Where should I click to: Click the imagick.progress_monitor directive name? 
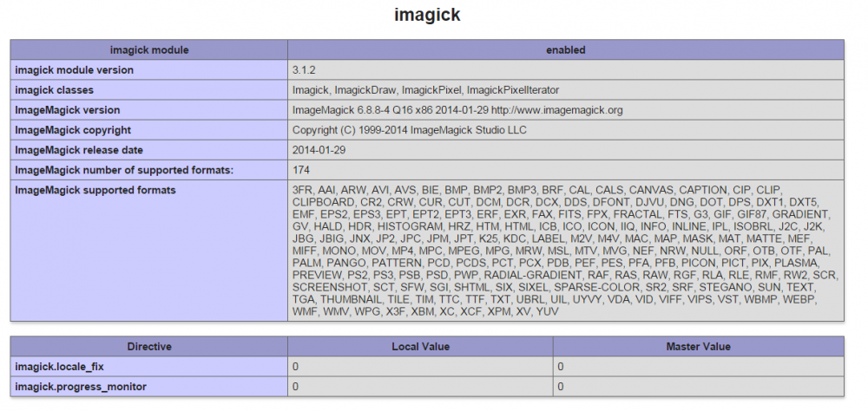(x=80, y=386)
